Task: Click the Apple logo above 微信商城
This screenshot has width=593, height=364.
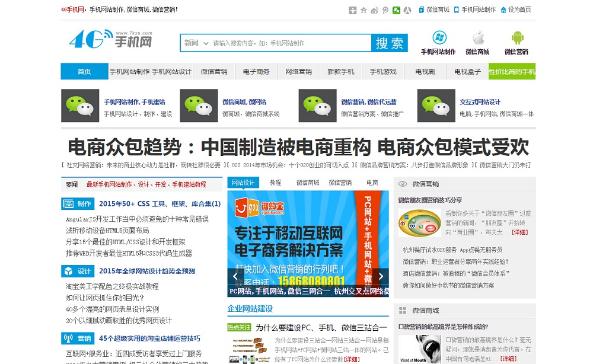Action: point(478,38)
